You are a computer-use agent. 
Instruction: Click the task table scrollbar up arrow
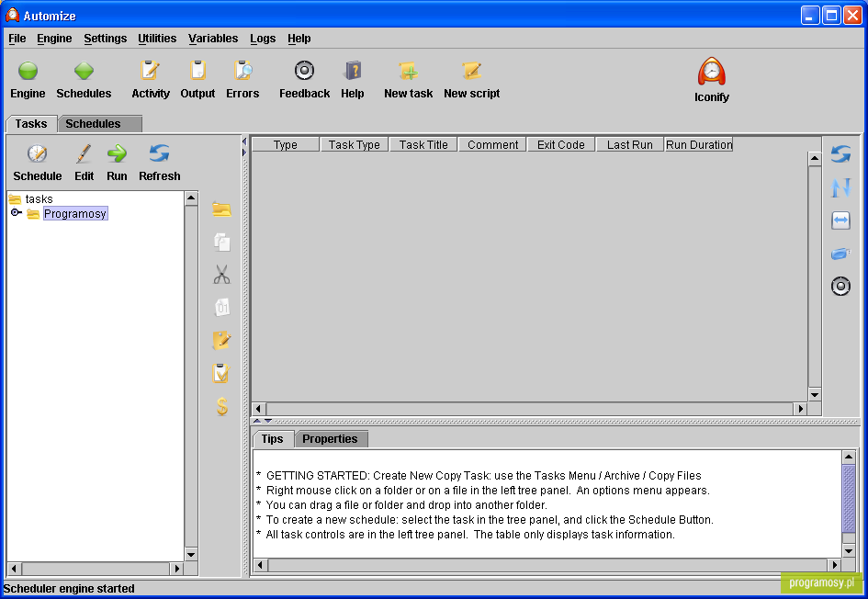[x=815, y=159]
